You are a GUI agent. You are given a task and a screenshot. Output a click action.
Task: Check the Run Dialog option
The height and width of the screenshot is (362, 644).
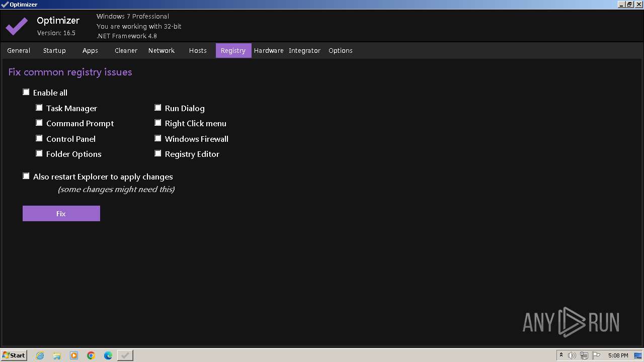coord(158,108)
